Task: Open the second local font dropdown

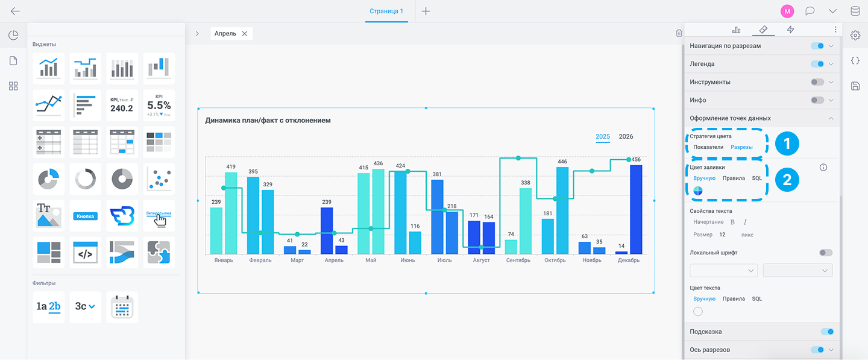Action: pos(798,271)
